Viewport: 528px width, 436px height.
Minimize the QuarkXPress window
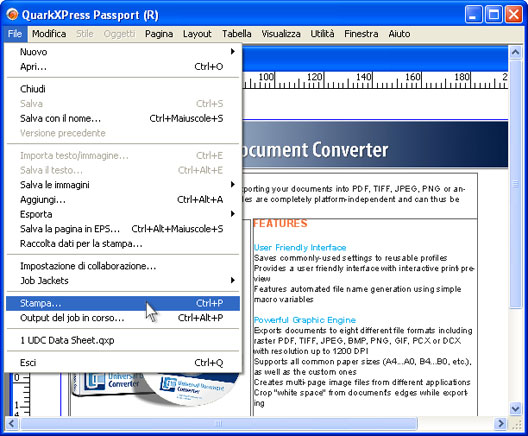coord(473,15)
